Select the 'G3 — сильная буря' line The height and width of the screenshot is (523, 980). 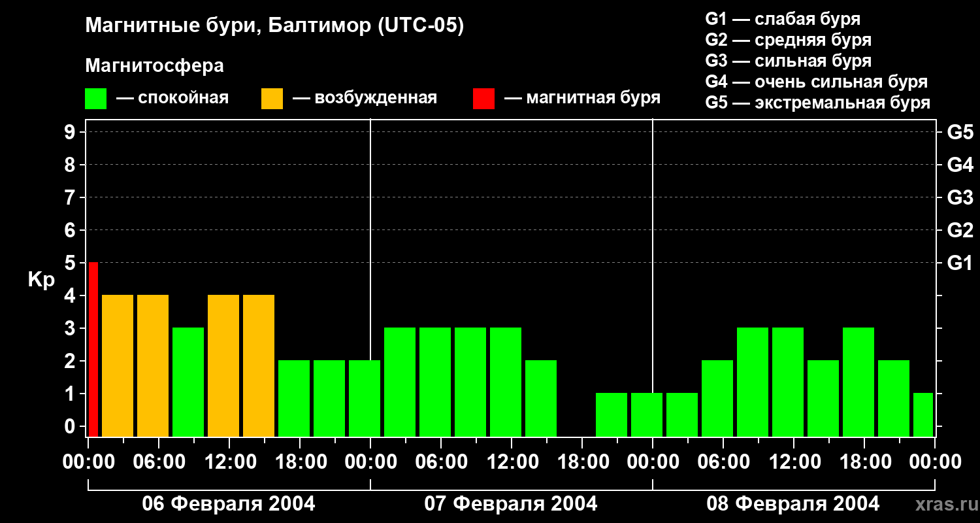[789, 61]
